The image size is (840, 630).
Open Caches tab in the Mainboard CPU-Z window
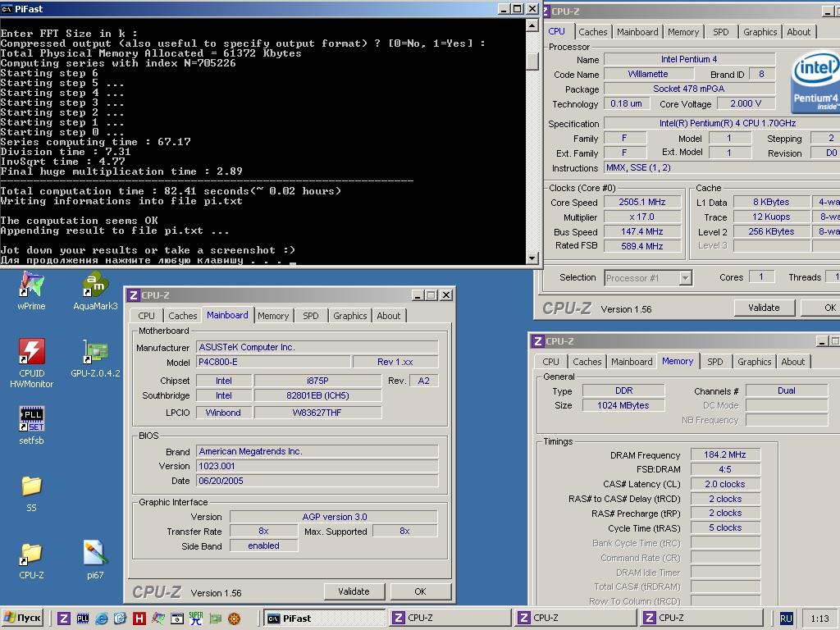[x=183, y=316]
